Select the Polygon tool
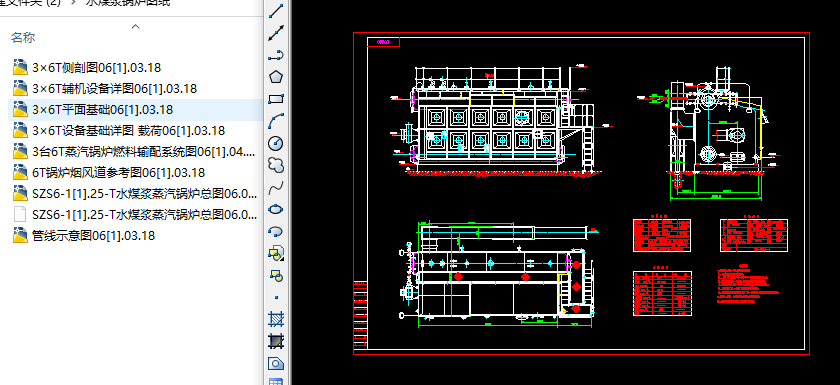The height and width of the screenshot is (385, 840). click(x=275, y=77)
